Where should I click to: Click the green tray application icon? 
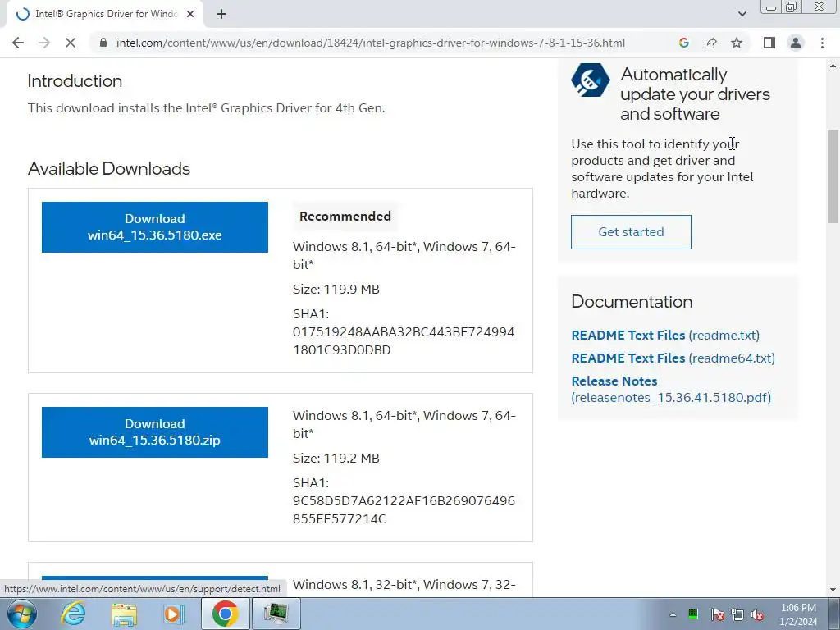click(693, 614)
